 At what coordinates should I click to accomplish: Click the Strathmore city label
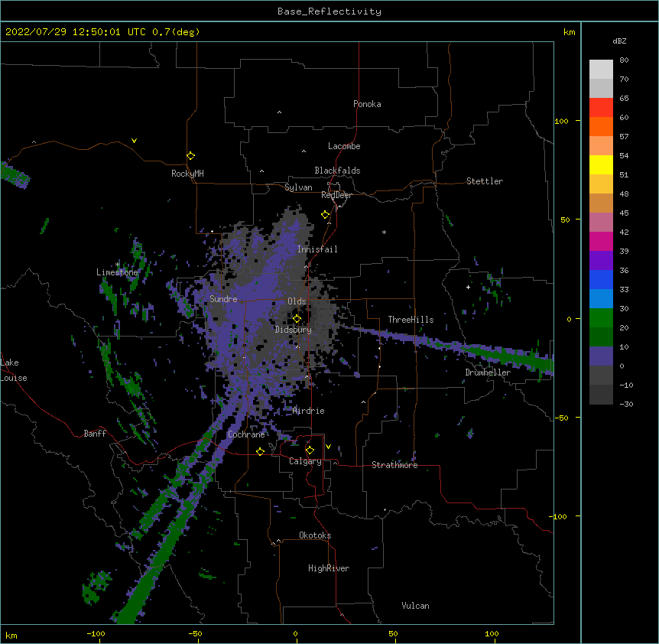click(x=394, y=465)
